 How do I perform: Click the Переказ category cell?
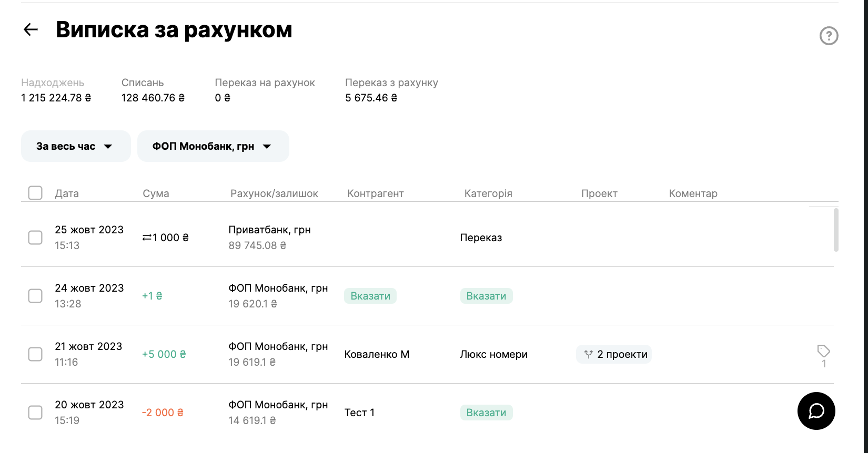(481, 238)
